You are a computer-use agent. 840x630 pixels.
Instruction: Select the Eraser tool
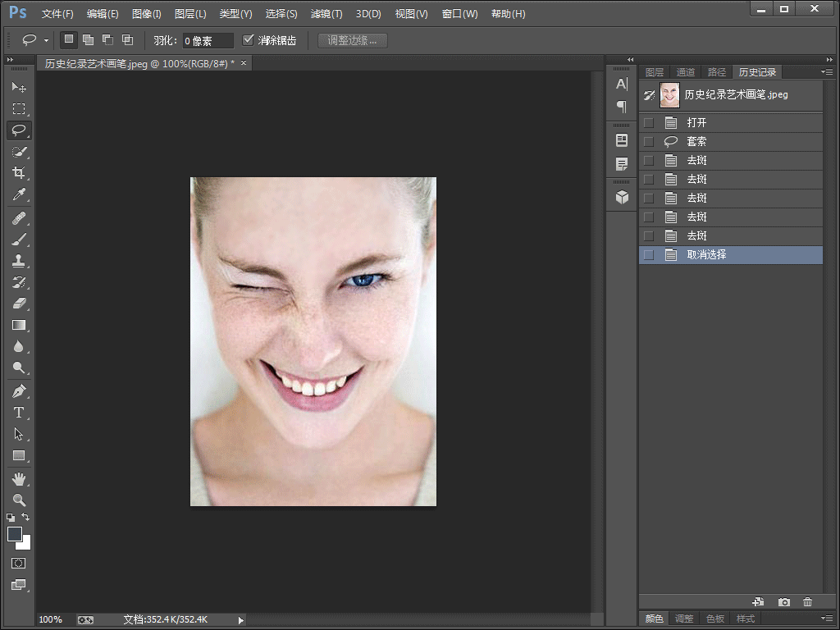coord(19,304)
